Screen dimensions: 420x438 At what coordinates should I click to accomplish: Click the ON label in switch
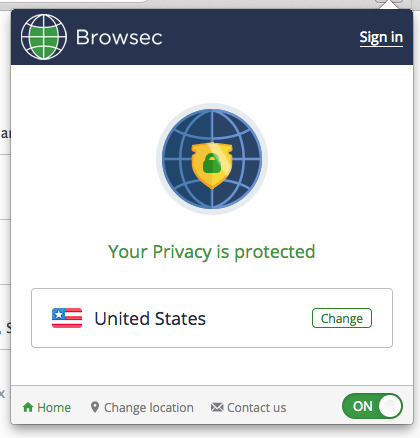(x=363, y=407)
